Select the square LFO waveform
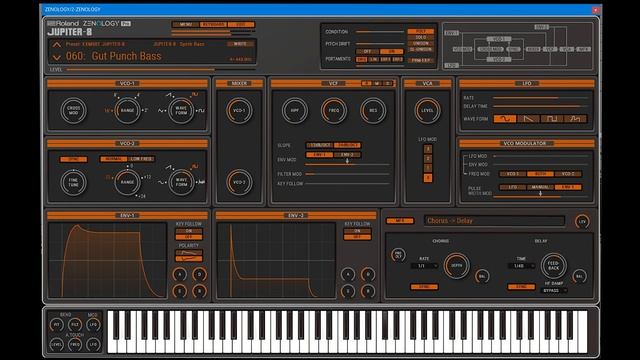Viewport: 640px width, 360px height. coord(552,119)
